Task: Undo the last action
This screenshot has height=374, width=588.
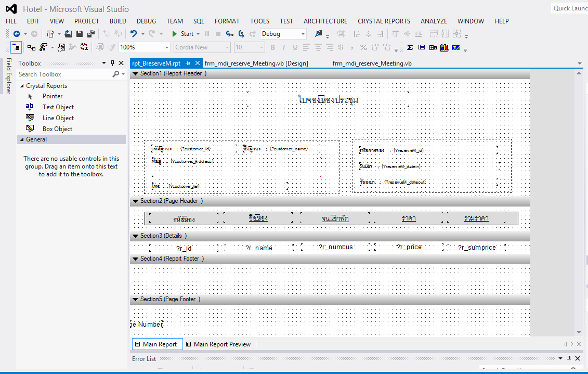Action: click(134, 34)
